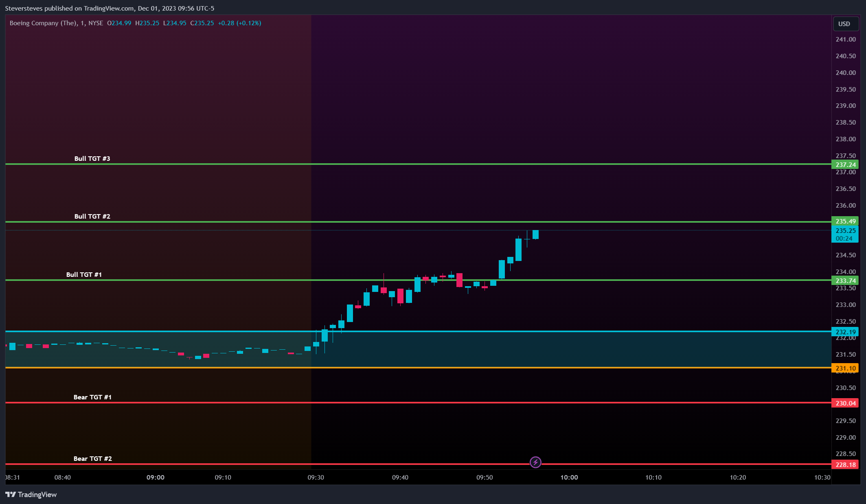Click the 09:50 time axis label
The width and height of the screenshot is (866, 504).
point(485,477)
